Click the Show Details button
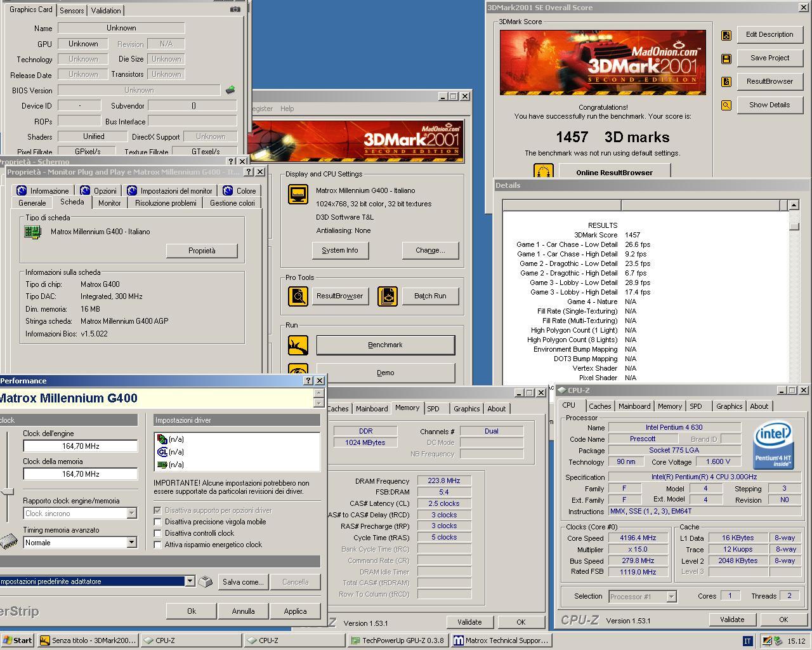Viewport: 812px width, 650px height. [x=769, y=105]
